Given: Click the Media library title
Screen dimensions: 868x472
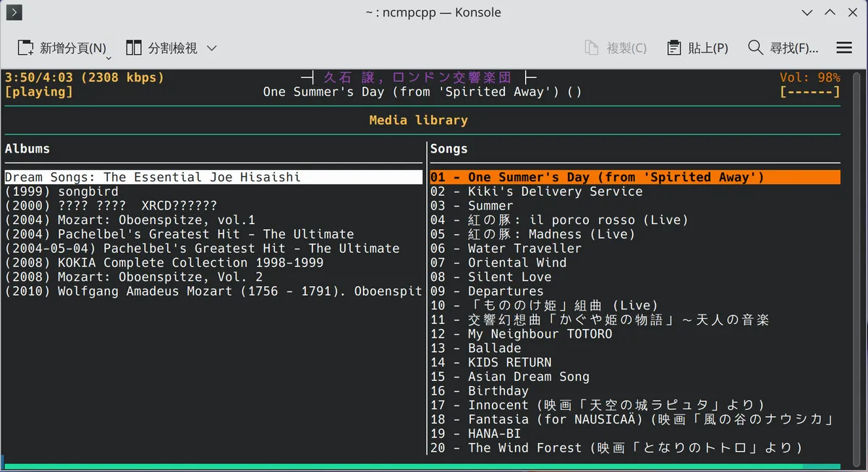Looking at the screenshot, I should pyautogui.click(x=418, y=120).
